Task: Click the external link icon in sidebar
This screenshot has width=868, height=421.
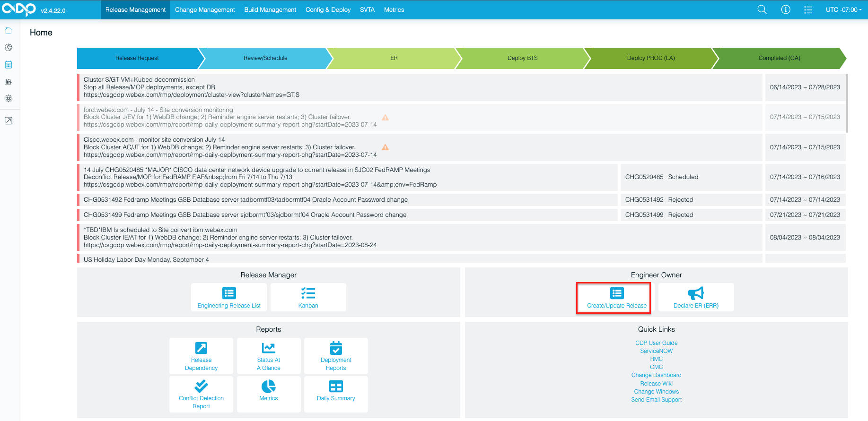Action: (9, 121)
